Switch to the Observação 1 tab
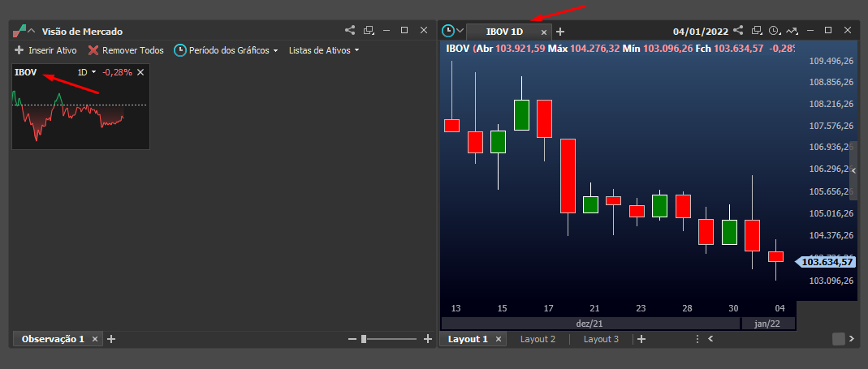Image resolution: width=868 pixels, height=369 pixels. coord(53,339)
